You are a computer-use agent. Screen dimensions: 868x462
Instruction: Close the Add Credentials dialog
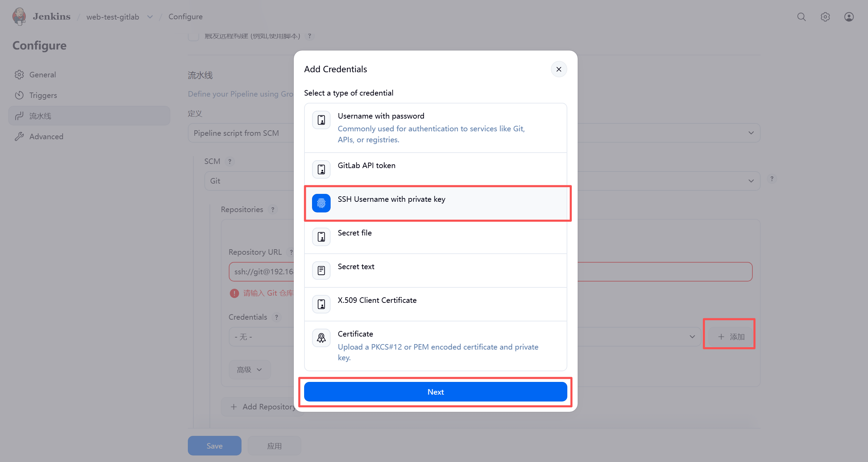point(559,69)
